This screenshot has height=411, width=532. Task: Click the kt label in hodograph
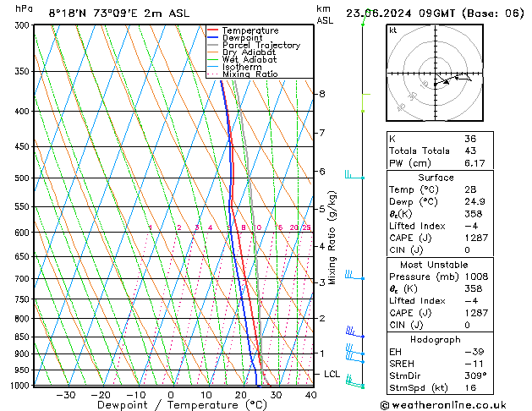(393, 30)
